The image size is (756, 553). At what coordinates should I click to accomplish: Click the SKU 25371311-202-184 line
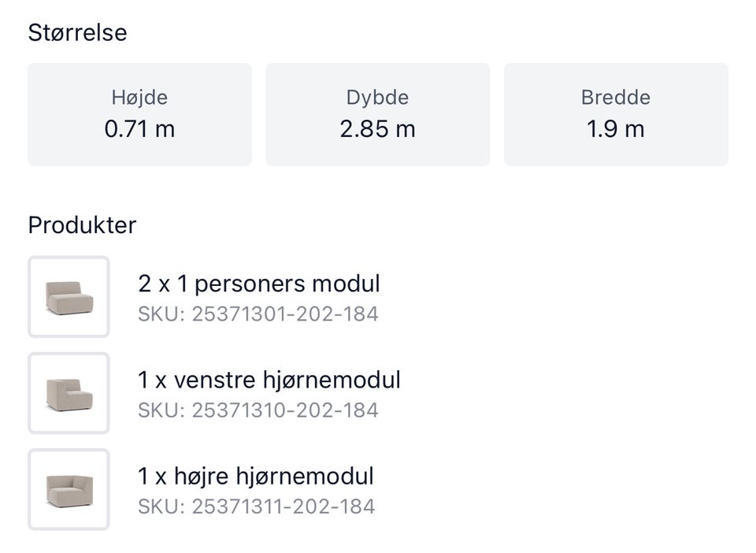pyautogui.click(x=256, y=507)
